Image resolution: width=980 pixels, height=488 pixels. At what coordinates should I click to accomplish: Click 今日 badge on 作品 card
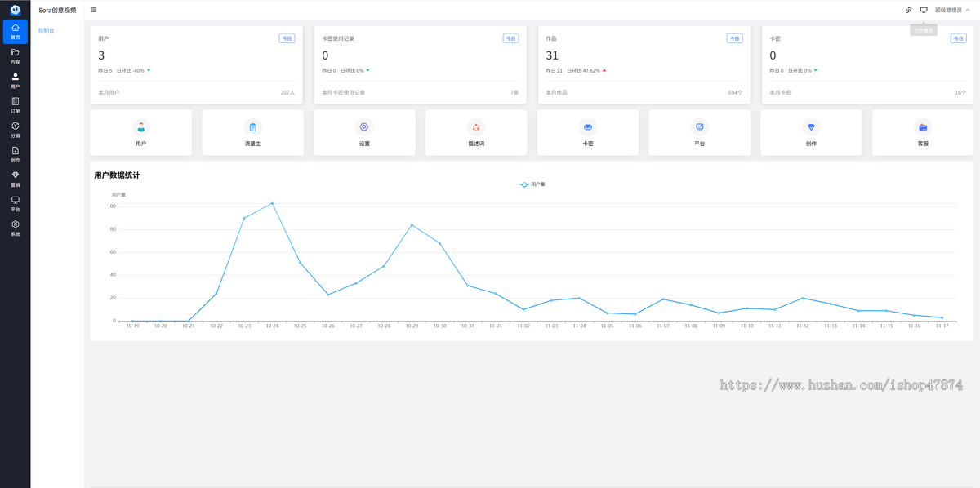coord(734,38)
